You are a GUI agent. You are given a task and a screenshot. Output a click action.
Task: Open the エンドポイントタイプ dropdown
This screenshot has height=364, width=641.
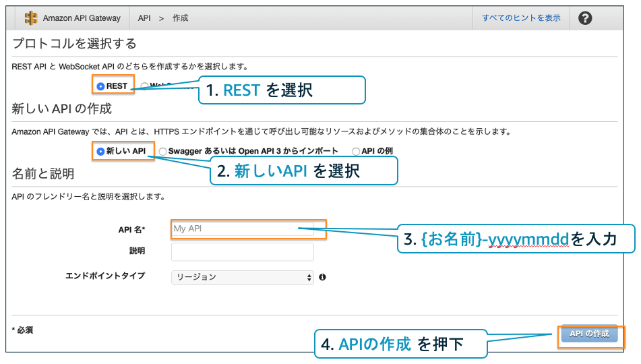pos(243,277)
